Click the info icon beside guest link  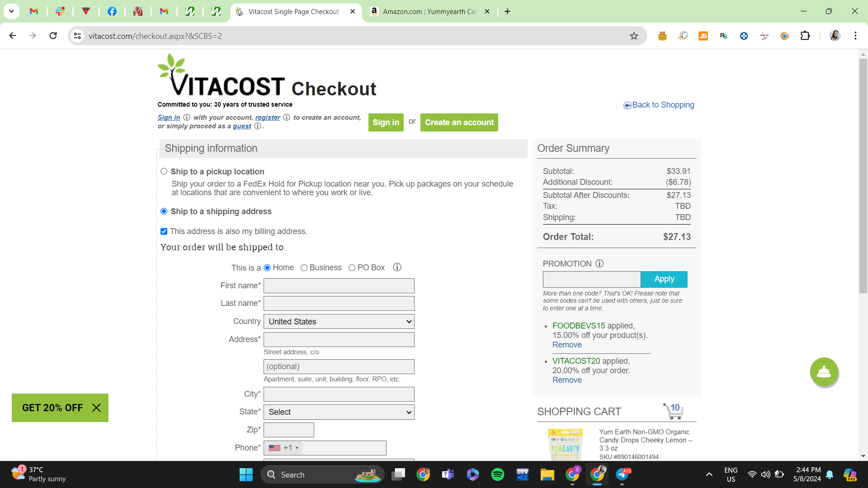pyautogui.click(x=258, y=126)
